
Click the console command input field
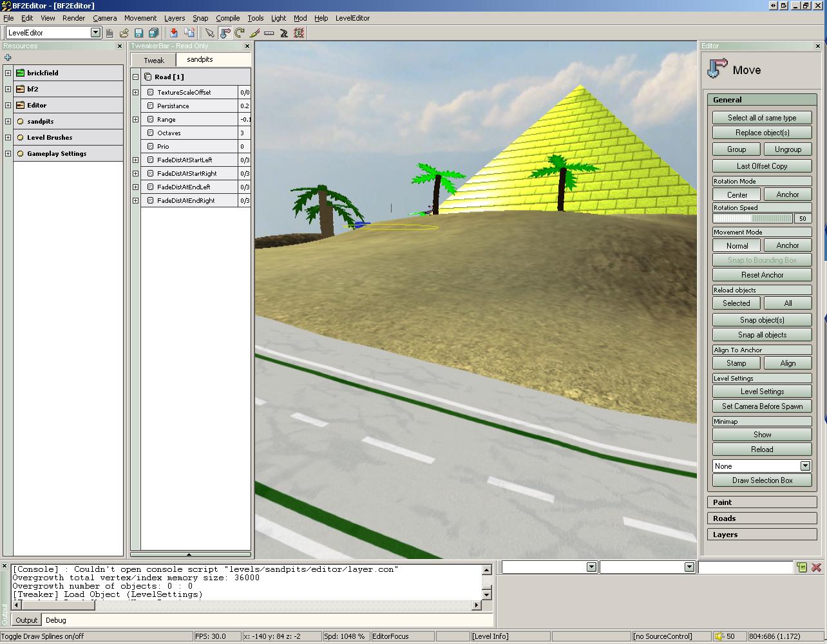(746, 567)
